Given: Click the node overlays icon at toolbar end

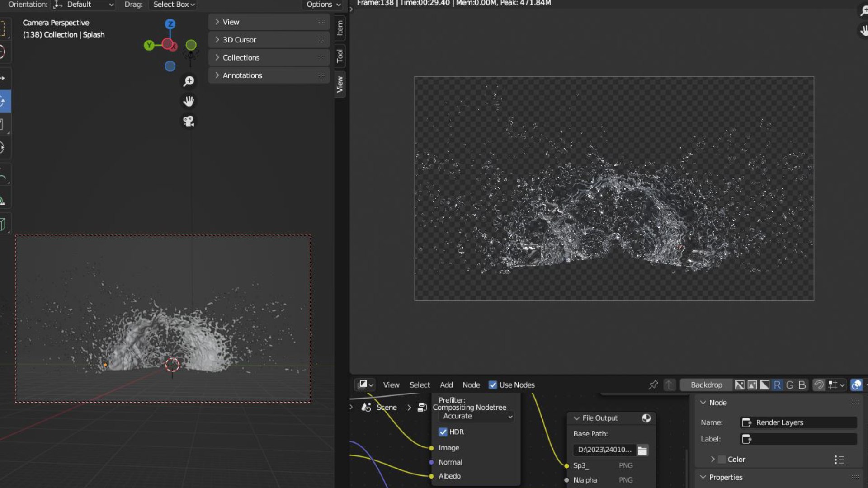Looking at the screenshot, I should [856, 385].
